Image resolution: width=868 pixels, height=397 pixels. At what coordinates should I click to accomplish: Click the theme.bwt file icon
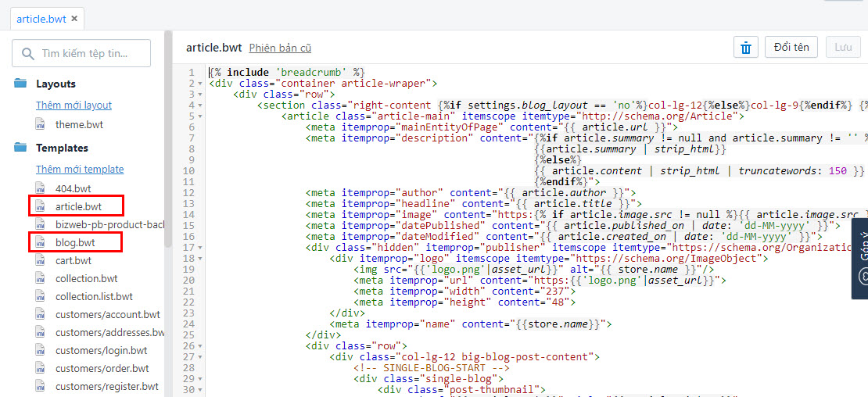pos(41,124)
